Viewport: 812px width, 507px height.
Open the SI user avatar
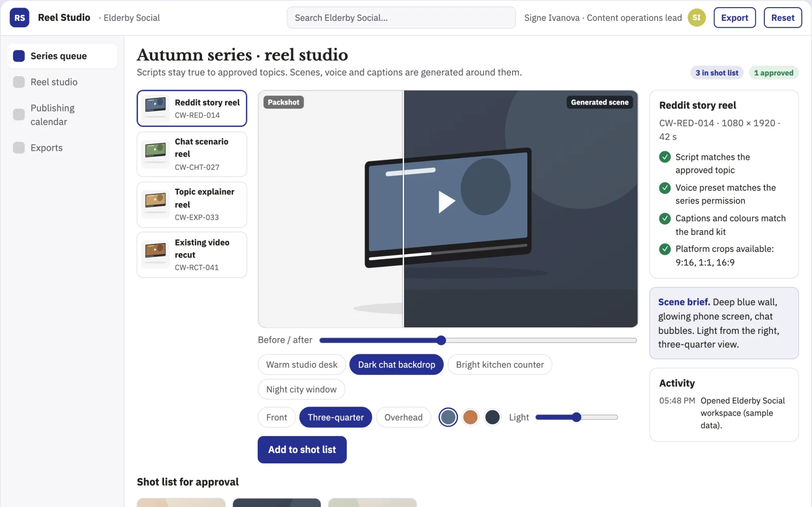coord(696,18)
